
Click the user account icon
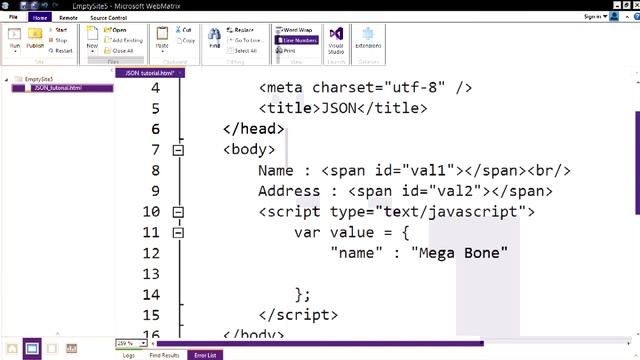(614, 16)
